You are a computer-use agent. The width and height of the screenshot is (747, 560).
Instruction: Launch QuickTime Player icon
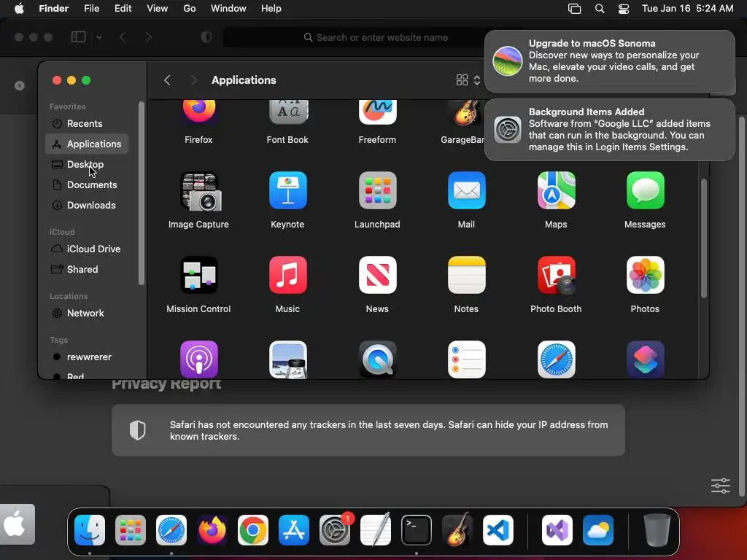[377, 359]
